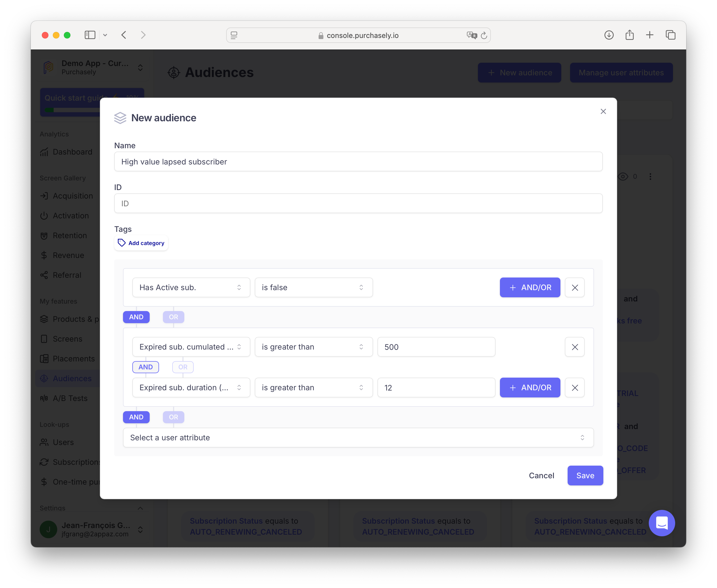Viewport: 717px width, 588px height.
Task: Click the value field containing 12
Action: (x=436, y=387)
